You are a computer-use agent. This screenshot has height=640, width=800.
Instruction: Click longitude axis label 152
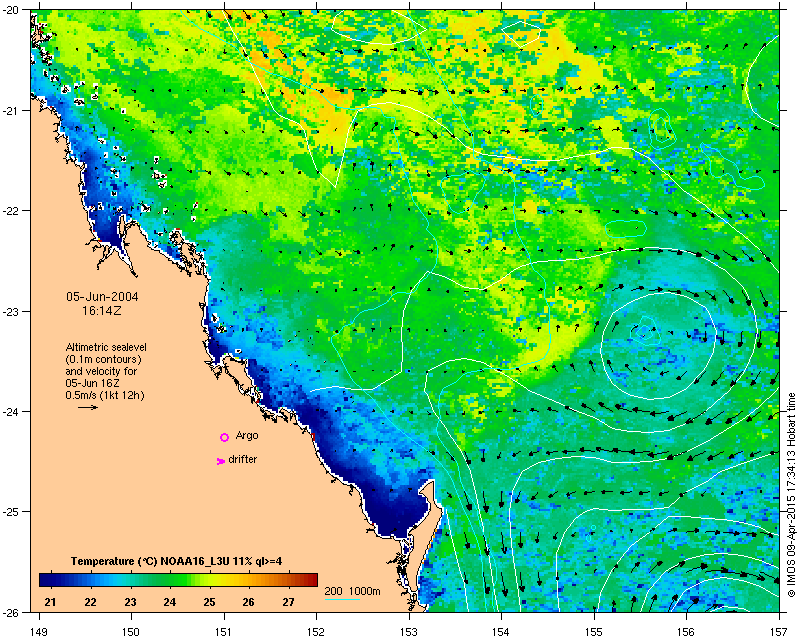click(x=316, y=632)
